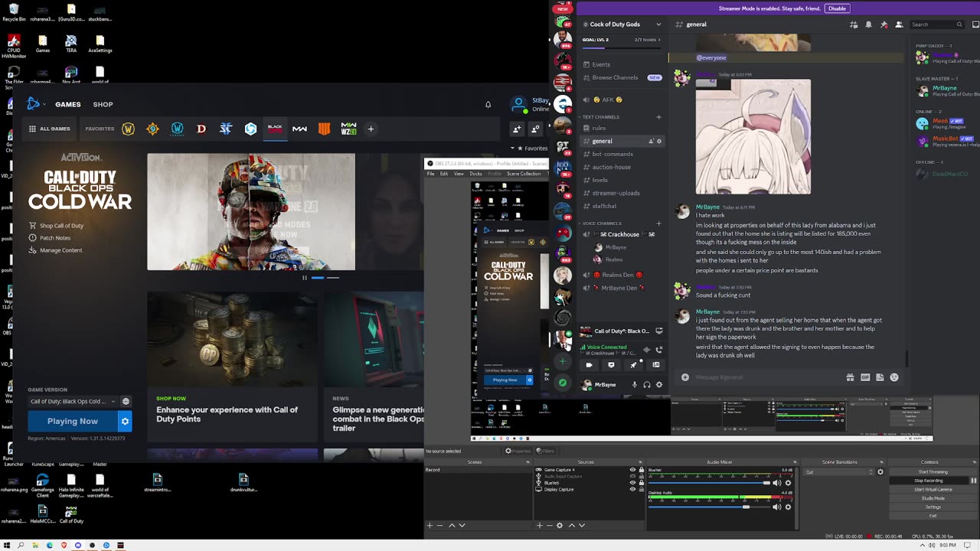Open Battle.net logo dropdown menu
This screenshot has height=551, width=980.
click(35, 104)
